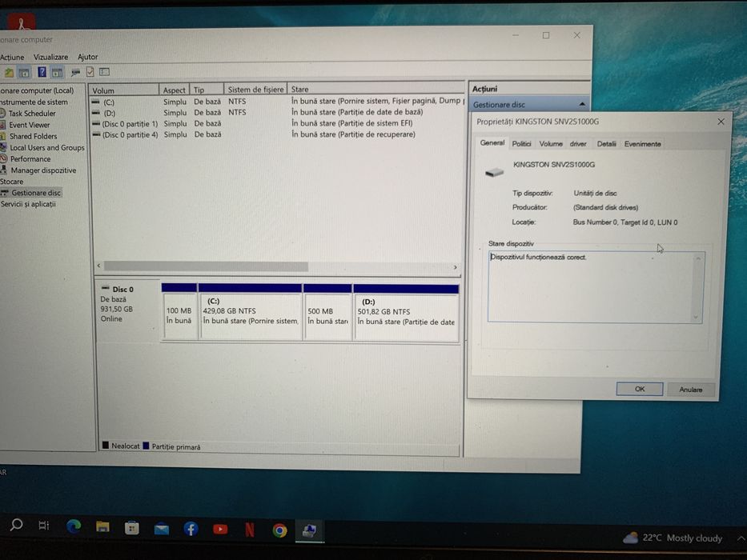Screen dimensions: 747x560
Task: Sort by Sistem de fișiere column header
Action: point(255,89)
